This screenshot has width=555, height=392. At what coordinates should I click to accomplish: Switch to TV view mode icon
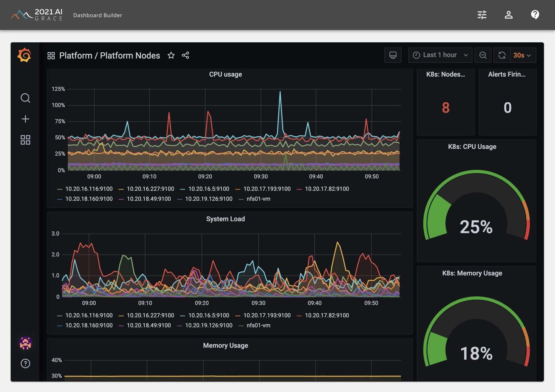393,55
